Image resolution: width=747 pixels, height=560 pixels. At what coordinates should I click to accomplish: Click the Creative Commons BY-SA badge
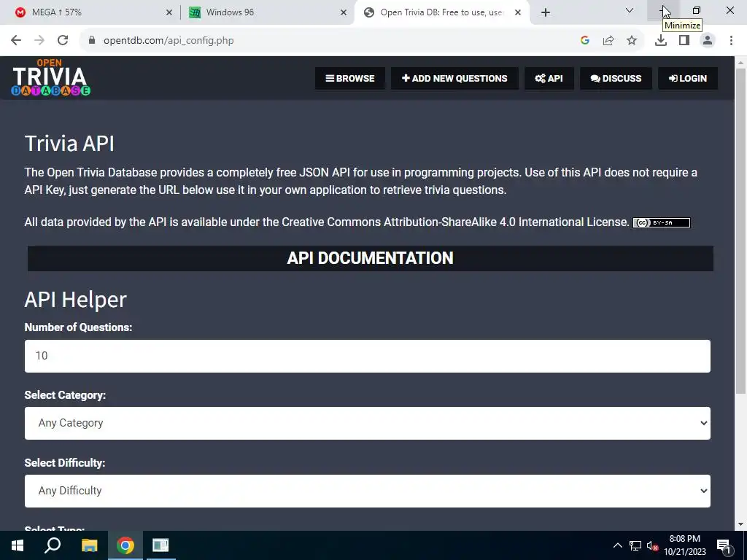coord(661,222)
